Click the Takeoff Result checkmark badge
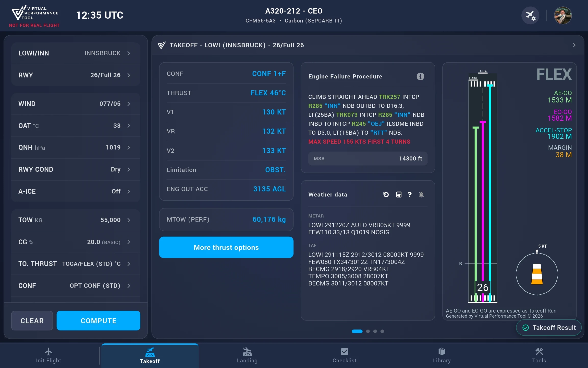 pos(549,328)
